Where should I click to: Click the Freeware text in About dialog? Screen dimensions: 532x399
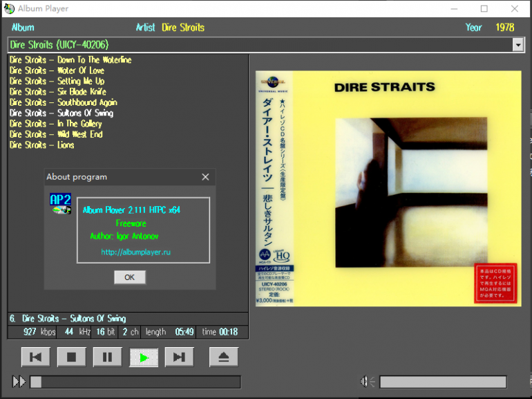[x=131, y=223]
